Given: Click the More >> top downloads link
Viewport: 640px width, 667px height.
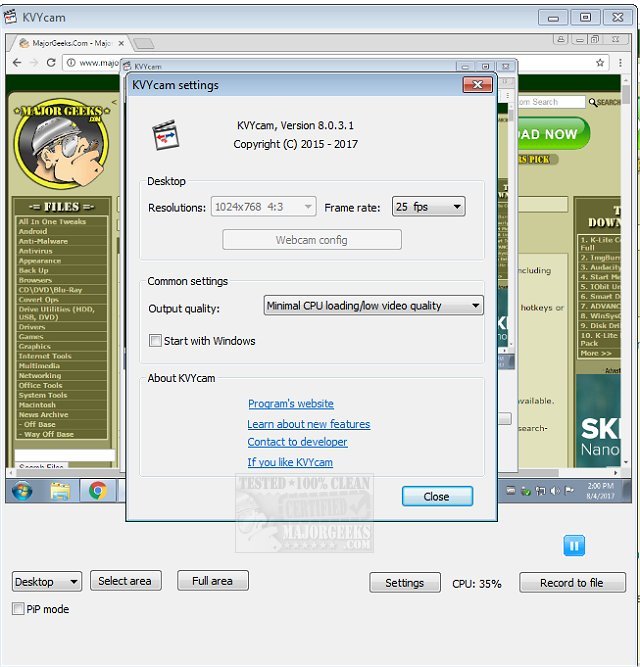Looking at the screenshot, I should (x=596, y=353).
